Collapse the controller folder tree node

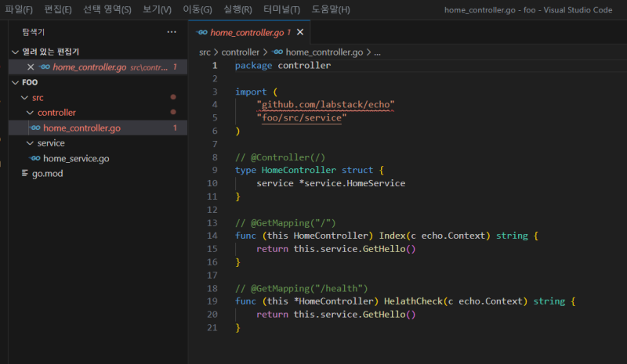click(31, 113)
